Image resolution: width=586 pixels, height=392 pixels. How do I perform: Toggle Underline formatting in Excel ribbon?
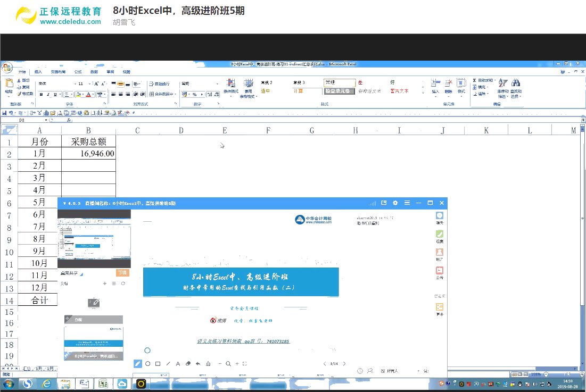pos(55,95)
